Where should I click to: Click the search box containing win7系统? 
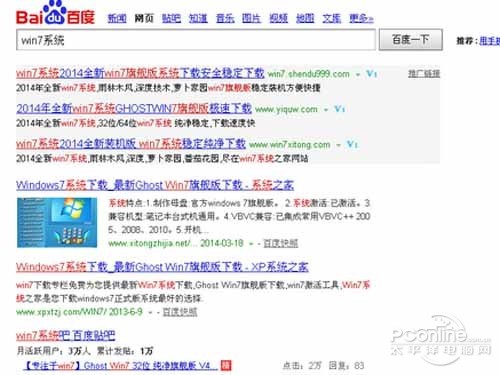pyautogui.click(x=196, y=40)
